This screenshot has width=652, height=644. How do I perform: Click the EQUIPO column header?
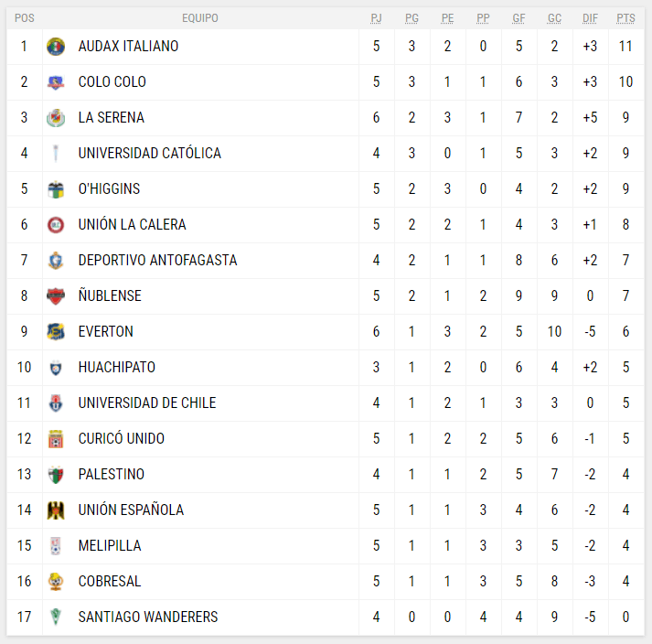199,18
